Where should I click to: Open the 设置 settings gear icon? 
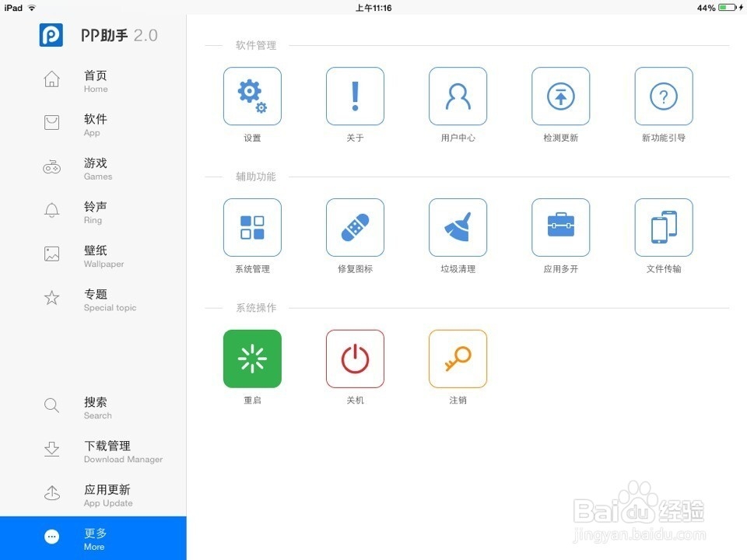pyautogui.click(x=252, y=96)
